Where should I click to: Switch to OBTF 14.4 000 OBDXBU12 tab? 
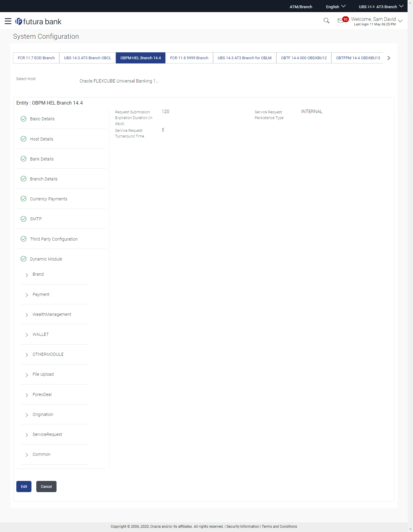(x=304, y=58)
